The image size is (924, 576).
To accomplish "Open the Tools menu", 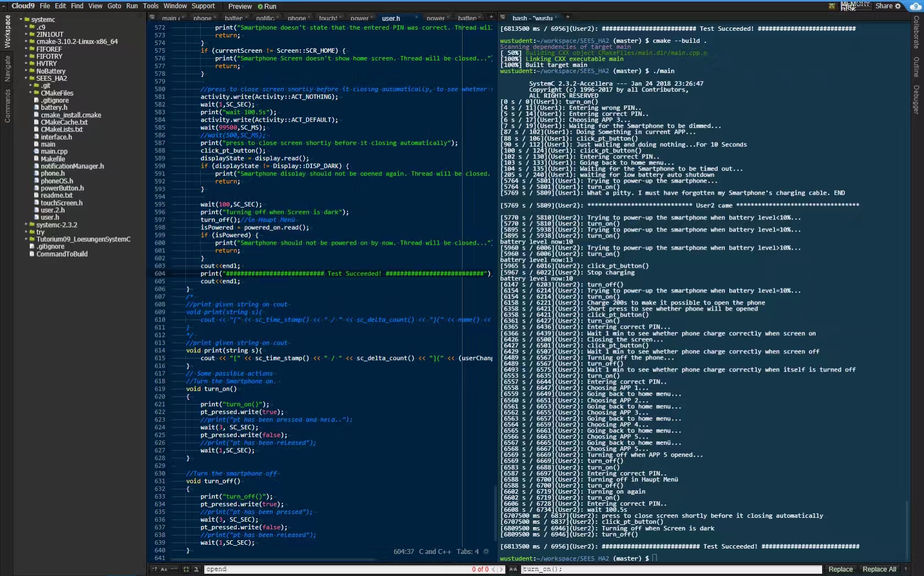I will pos(150,6).
